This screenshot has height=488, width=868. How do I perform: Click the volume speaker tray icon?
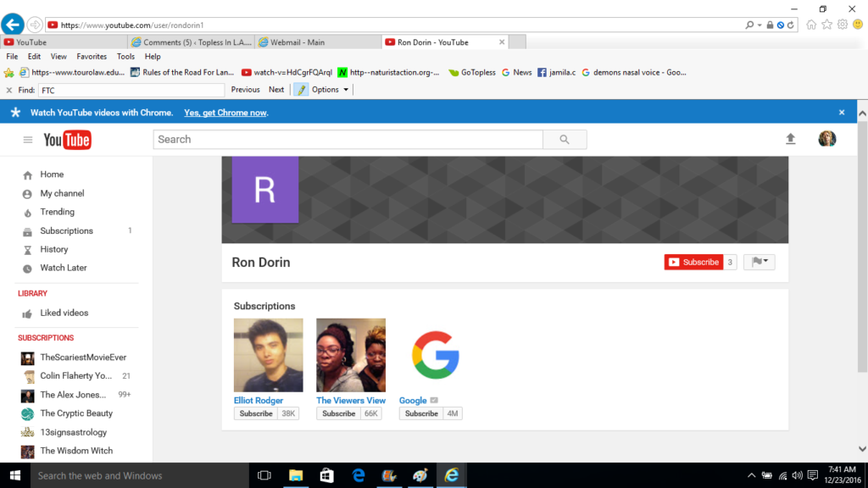[x=797, y=475]
